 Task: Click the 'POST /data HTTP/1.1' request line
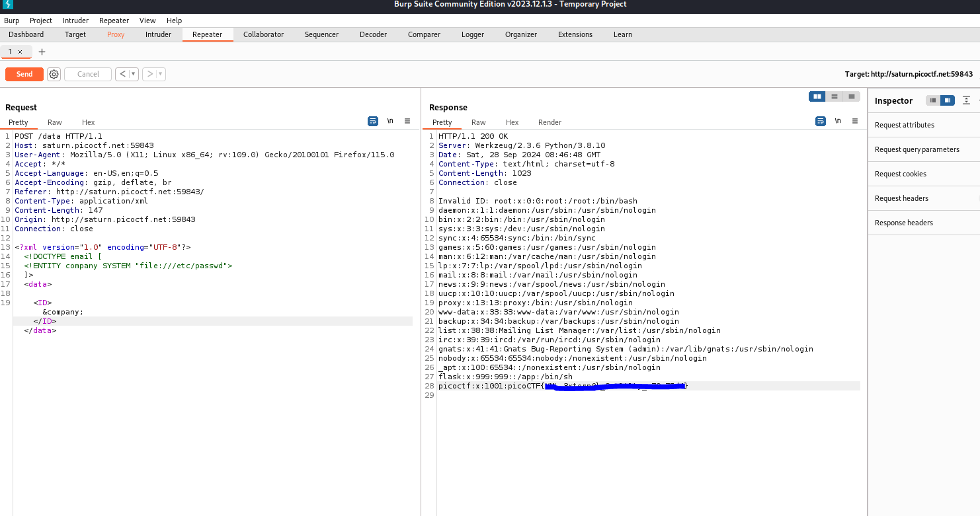(58, 136)
